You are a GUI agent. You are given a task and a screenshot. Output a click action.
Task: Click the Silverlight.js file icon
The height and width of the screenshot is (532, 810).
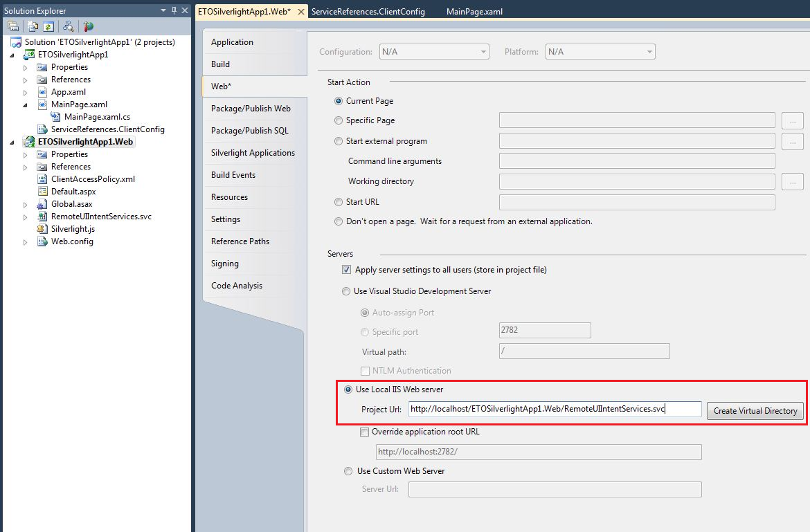click(42, 228)
